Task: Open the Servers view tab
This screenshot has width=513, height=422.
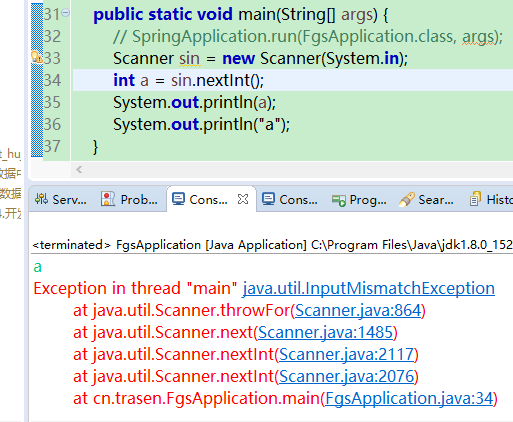Action: pos(61,200)
